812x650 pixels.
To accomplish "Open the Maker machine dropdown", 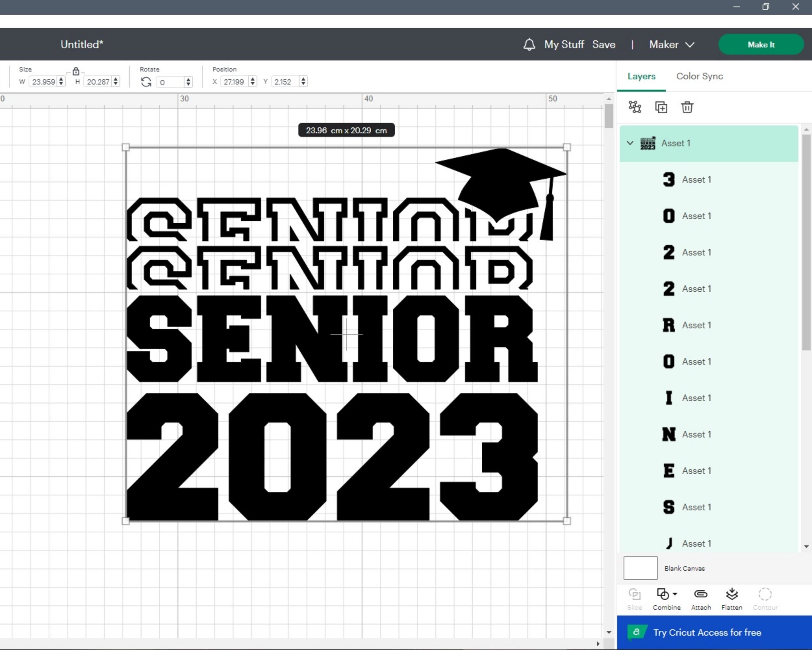I will click(672, 44).
